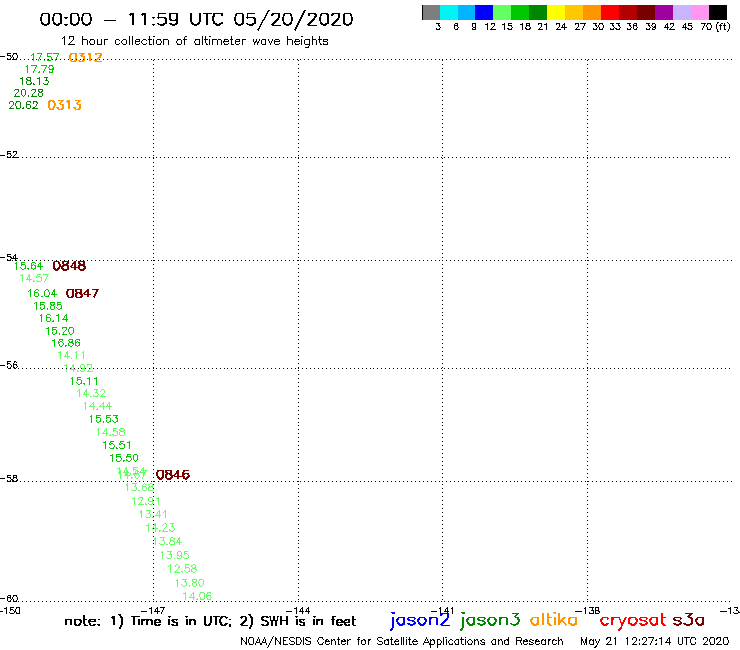The height and width of the screenshot is (650, 740).
Task: Click the 16.04 wave height value
Action: point(42,293)
